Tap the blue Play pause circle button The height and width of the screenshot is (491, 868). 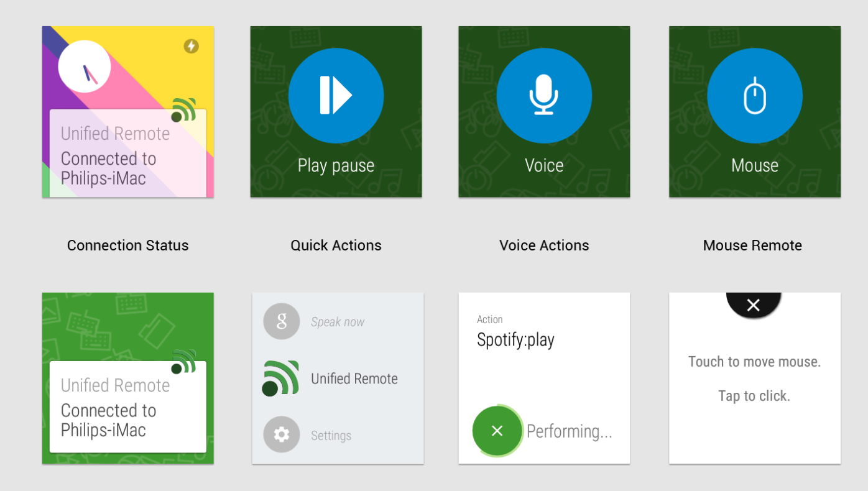click(336, 96)
